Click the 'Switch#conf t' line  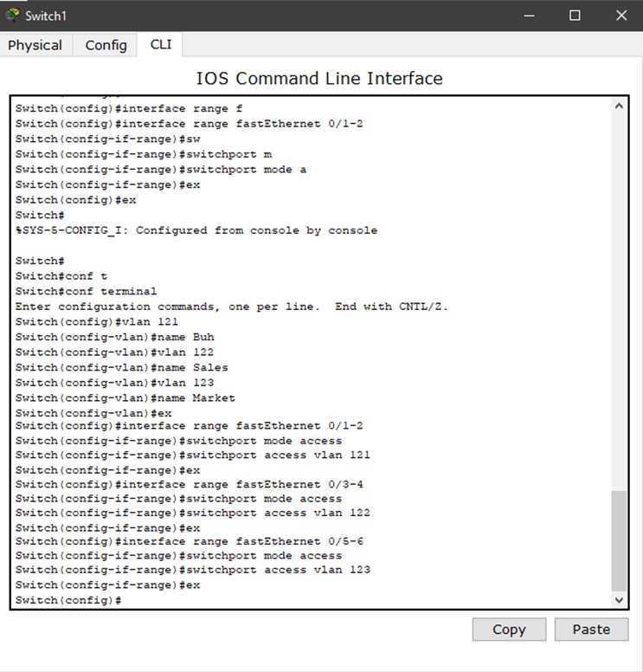point(61,276)
